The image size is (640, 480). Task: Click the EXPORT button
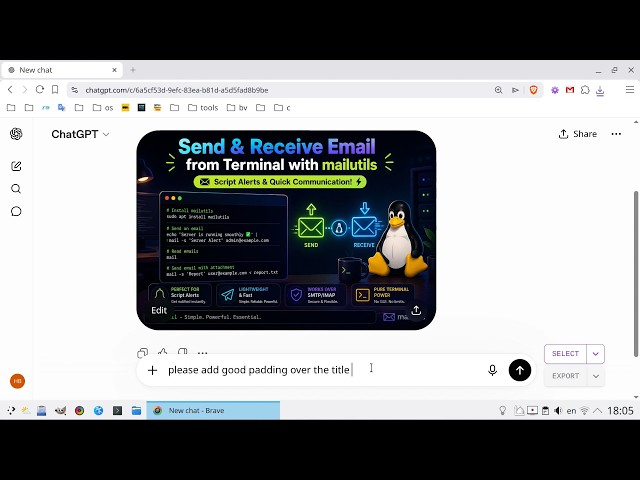click(x=565, y=376)
